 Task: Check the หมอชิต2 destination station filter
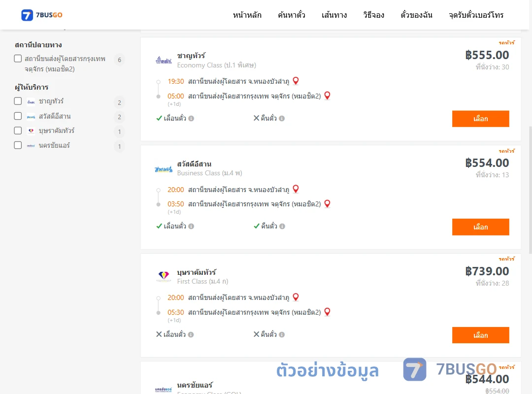coord(18,59)
